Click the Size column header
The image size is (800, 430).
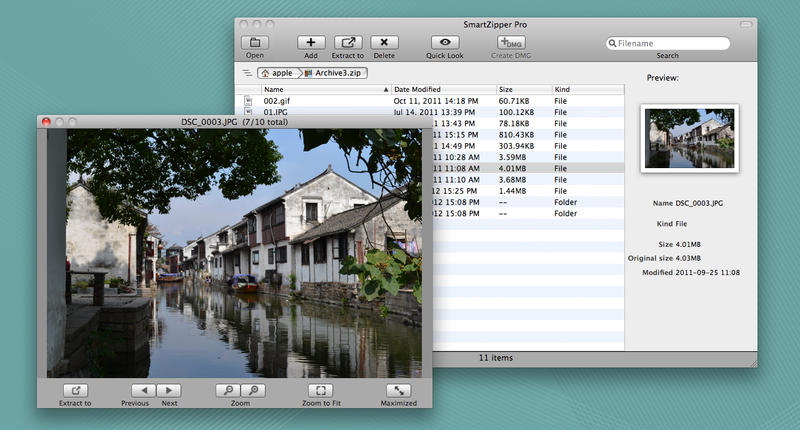click(x=522, y=90)
